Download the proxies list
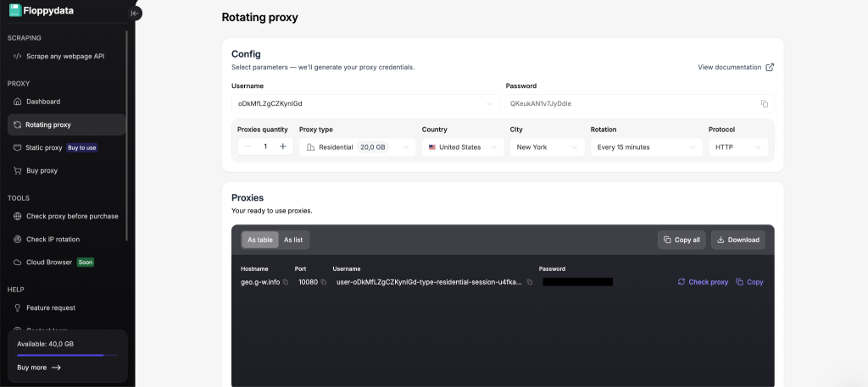Viewport: 868px width, 387px height. point(737,240)
